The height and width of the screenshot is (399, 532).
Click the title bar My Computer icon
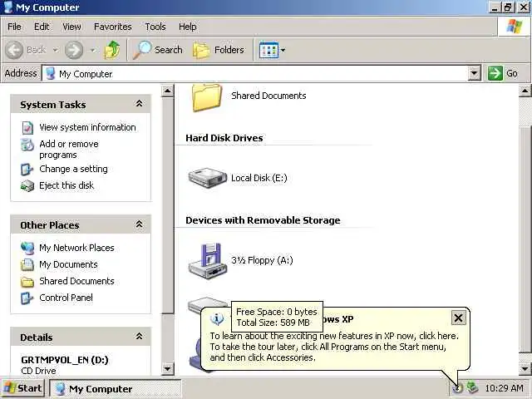pos(8,7)
